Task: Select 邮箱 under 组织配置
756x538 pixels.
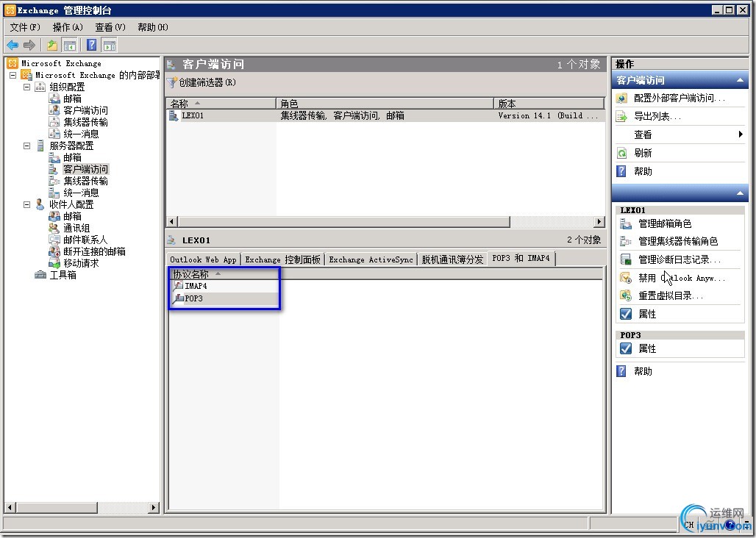Action: click(x=72, y=98)
